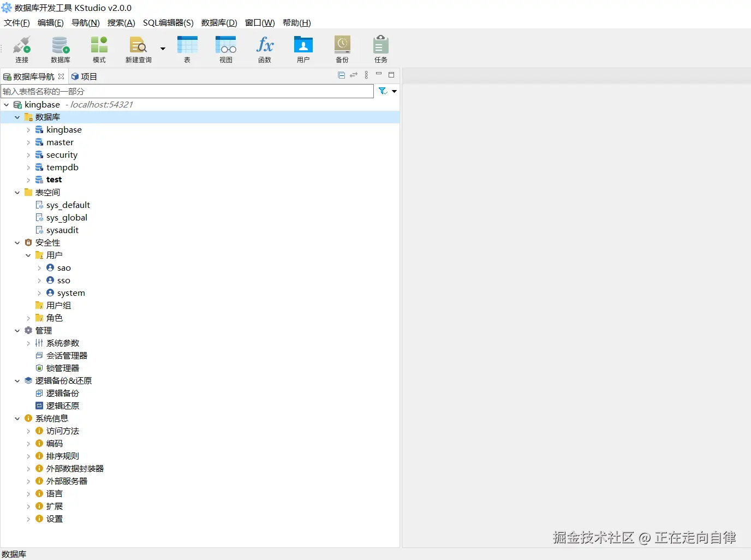
Task: Switch to the 项目 tab
Action: (84, 76)
